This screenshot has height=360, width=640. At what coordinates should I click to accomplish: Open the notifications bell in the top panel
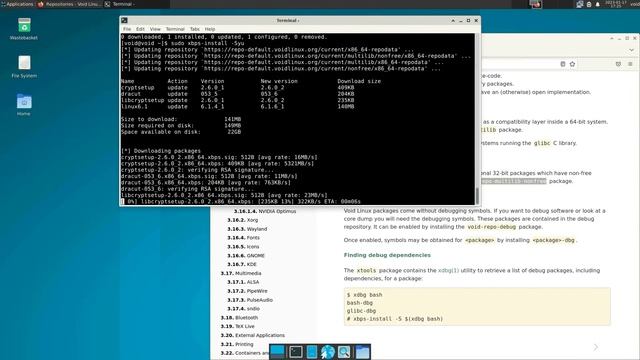coord(598,4)
